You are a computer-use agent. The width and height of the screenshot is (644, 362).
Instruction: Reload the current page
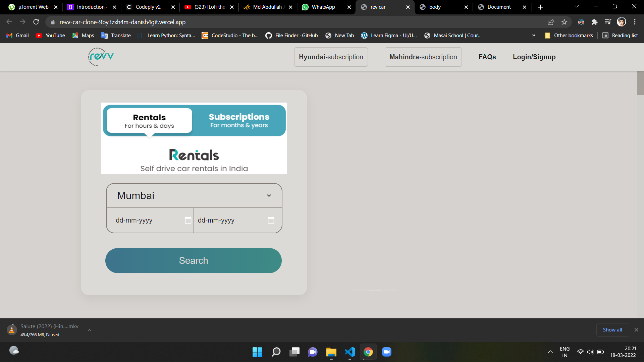tap(36, 22)
